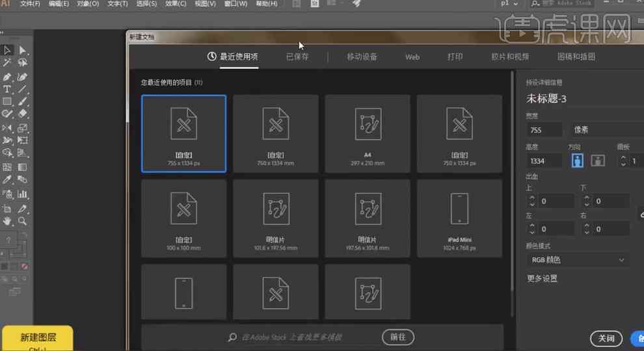Click the Adobe Stock template search field
This screenshot has height=351, width=644.
click(x=291, y=337)
